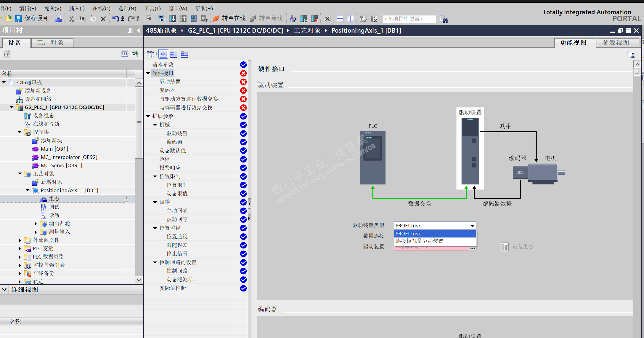Toggle the highlighted navigation width button
Image resolution: width=644 pixels, height=338 pixels.
click(163, 54)
